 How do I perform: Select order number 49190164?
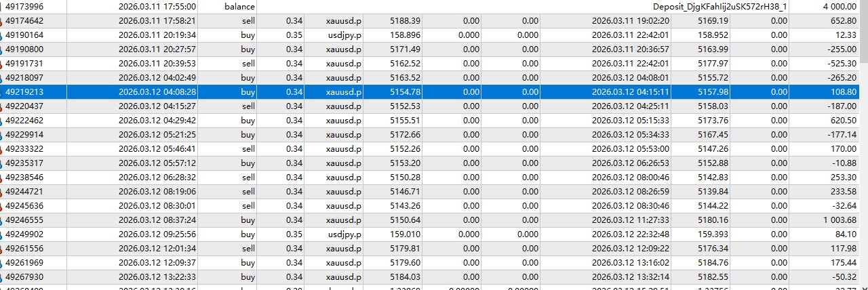pyautogui.click(x=24, y=35)
